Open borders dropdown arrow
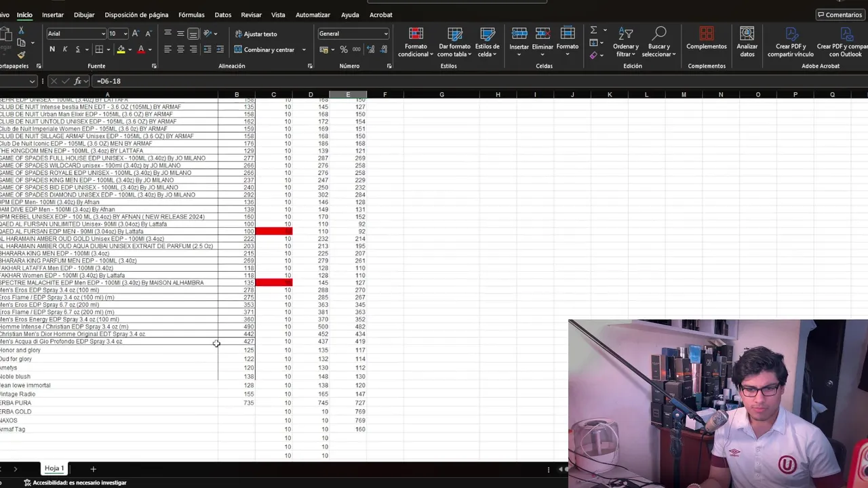Image resolution: width=868 pixels, height=488 pixels. point(108,49)
